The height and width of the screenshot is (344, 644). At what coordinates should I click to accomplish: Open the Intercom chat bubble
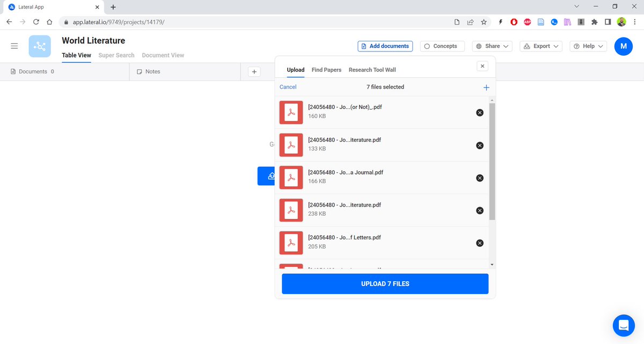[x=624, y=325]
